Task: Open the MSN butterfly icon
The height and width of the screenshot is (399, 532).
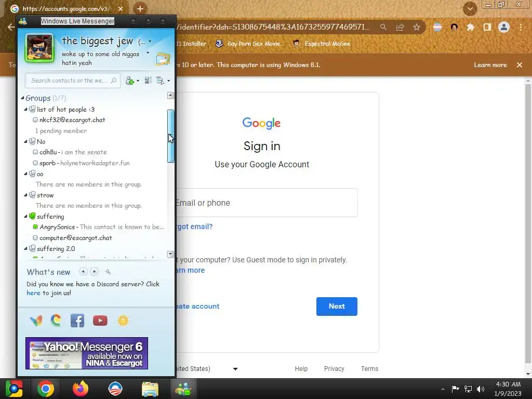Action: click(x=36, y=320)
